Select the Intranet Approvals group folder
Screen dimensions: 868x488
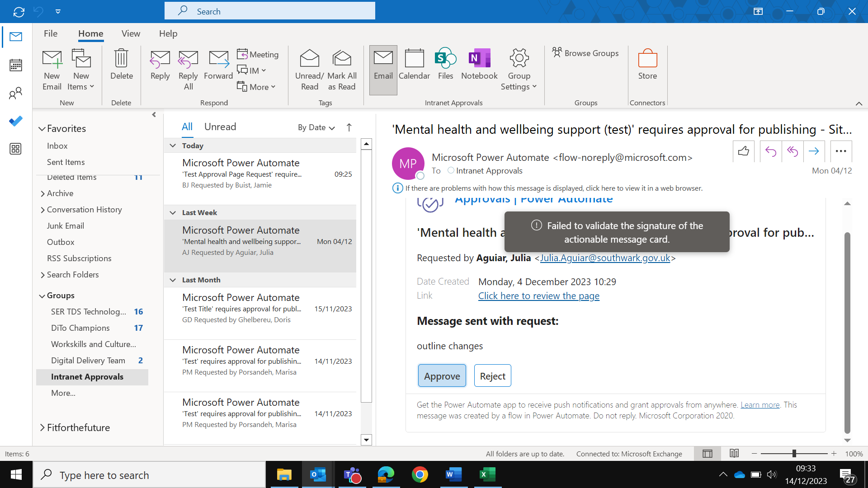[x=92, y=377]
